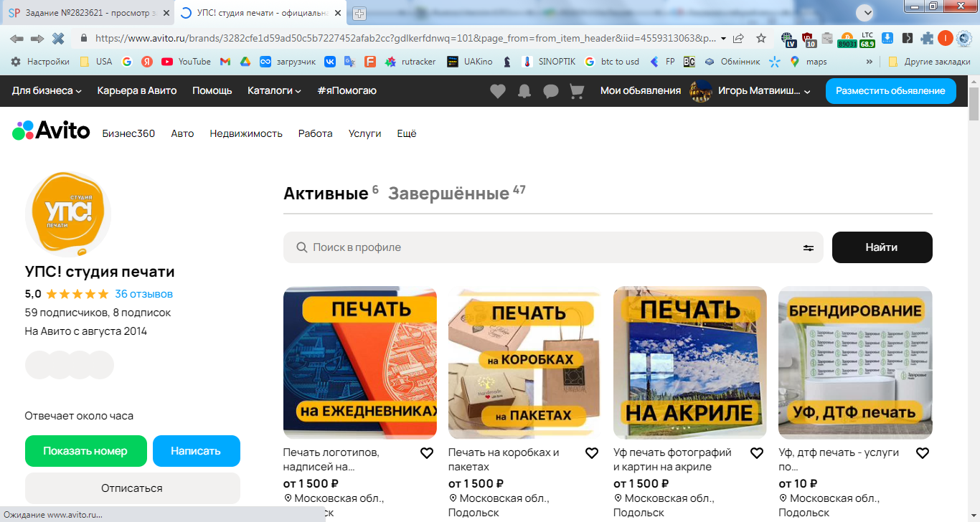This screenshot has width=980, height=522.
Task: Add 'Печать на коробках и пакетах' to favorites
Action: pos(592,453)
